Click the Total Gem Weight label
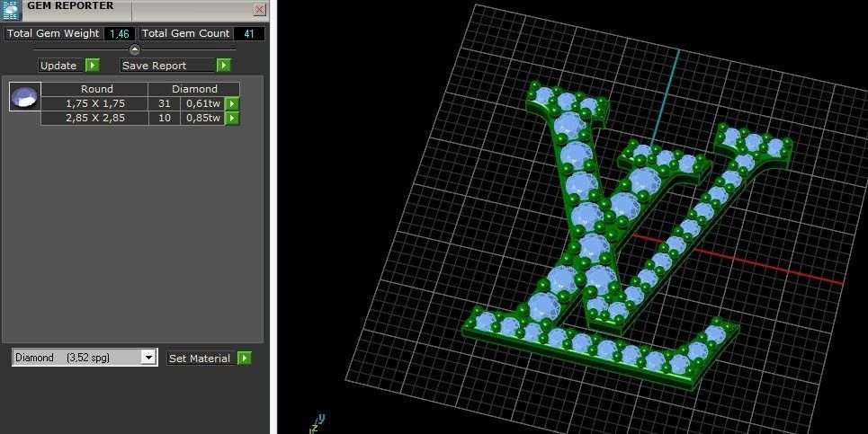The width and height of the screenshot is (868, 434). click(53, 33)
